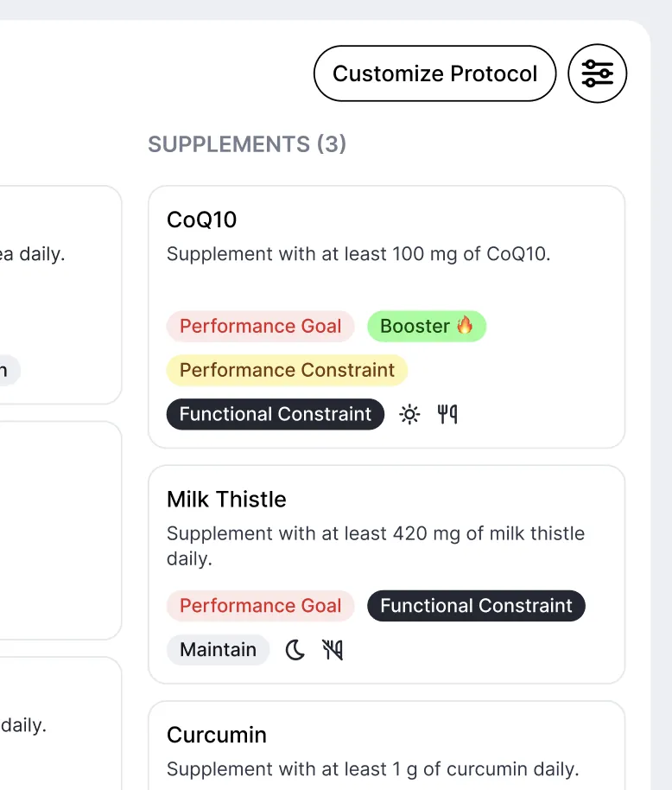Viewport: 672px width, 790px height.
Task: Open the CoQ10 supplement card title
Action: click(x=201, y=220)
